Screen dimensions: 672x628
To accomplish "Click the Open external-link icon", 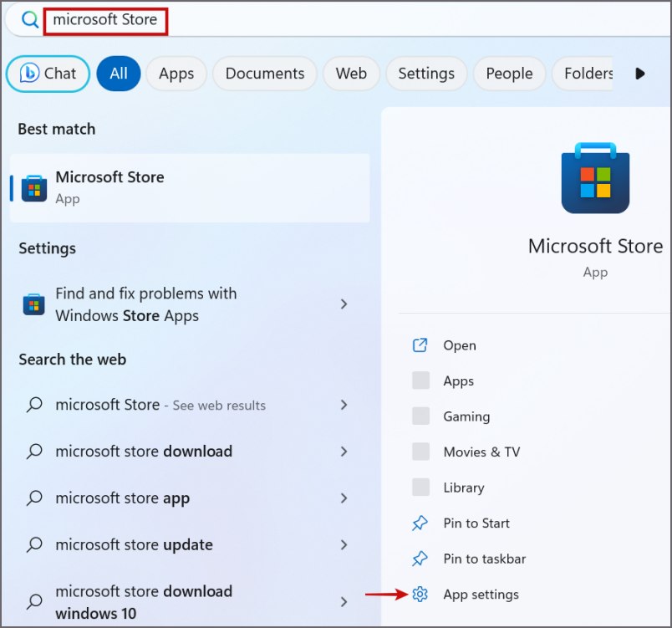I will [x=420, y=345].
